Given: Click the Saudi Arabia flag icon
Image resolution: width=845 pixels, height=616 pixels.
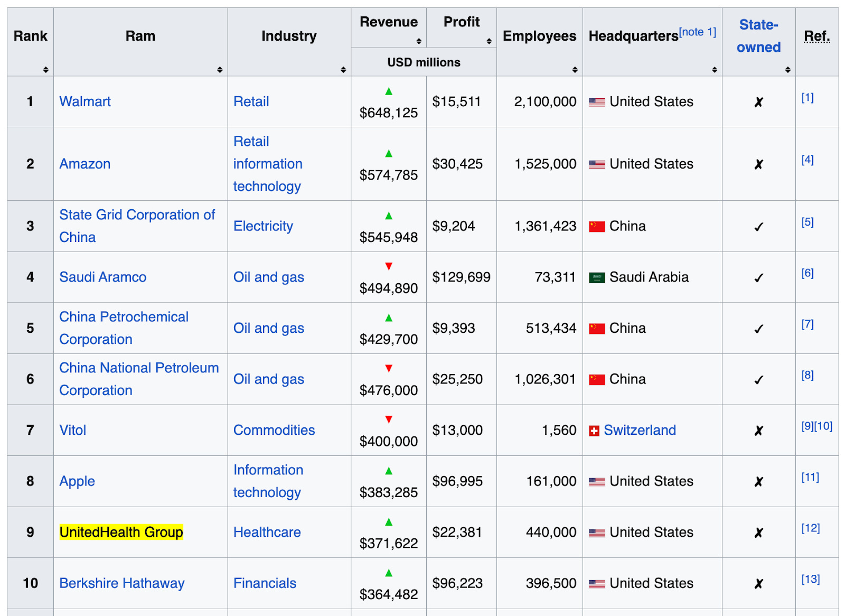Looking at the screenshot, I should pos(597,278).
